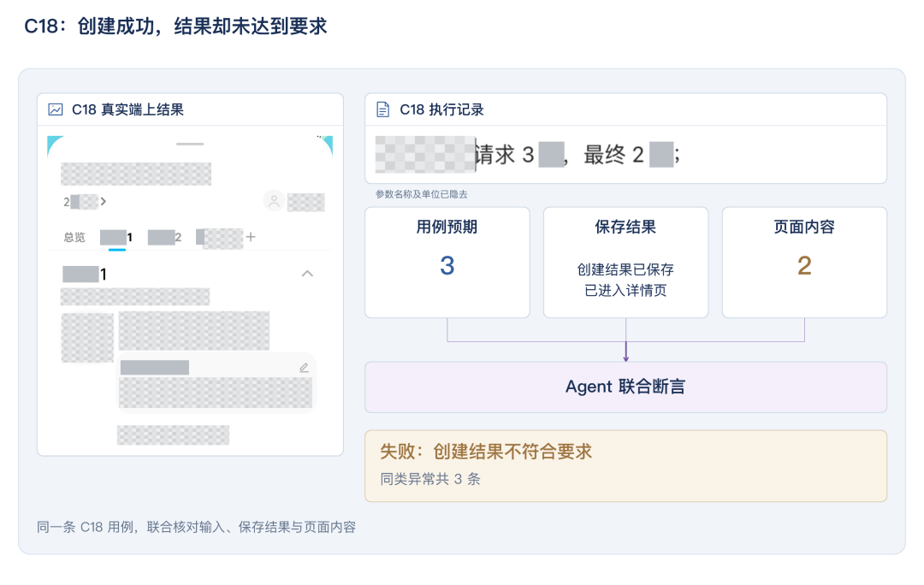Click the text 同类异常共 3 条
924x585 pixels.
pyautogui.click(x=430, y=479)
